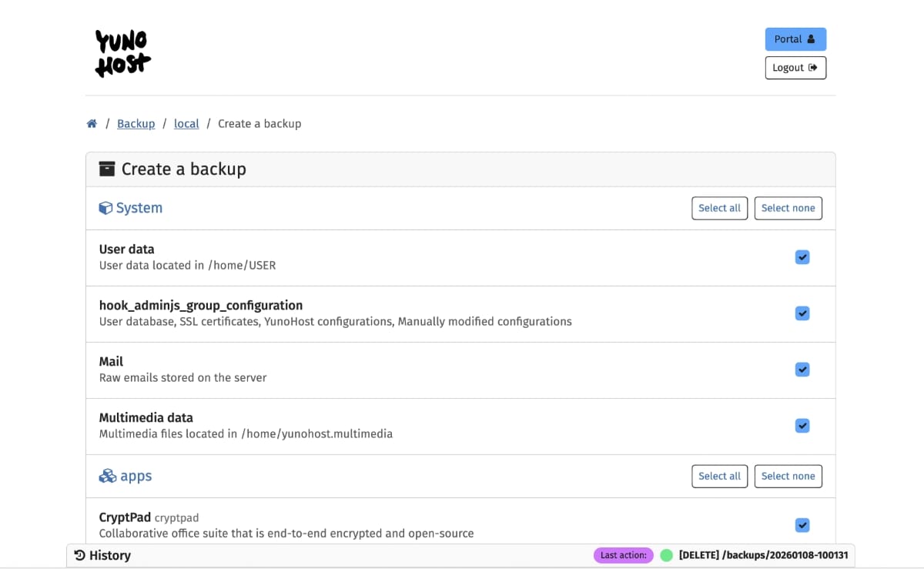924x569 pixels.
Task: Click the apps cubes icon
Action: point(108,476)
